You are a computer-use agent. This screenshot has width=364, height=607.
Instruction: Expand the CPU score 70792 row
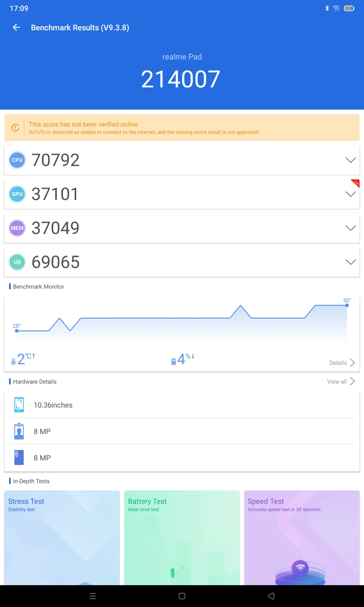(182, 160)
